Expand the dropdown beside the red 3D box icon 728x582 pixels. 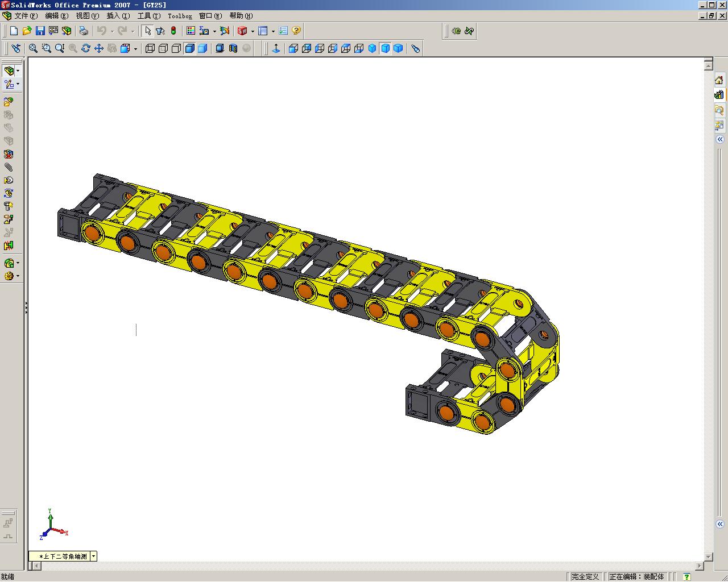tap(252, 31)
